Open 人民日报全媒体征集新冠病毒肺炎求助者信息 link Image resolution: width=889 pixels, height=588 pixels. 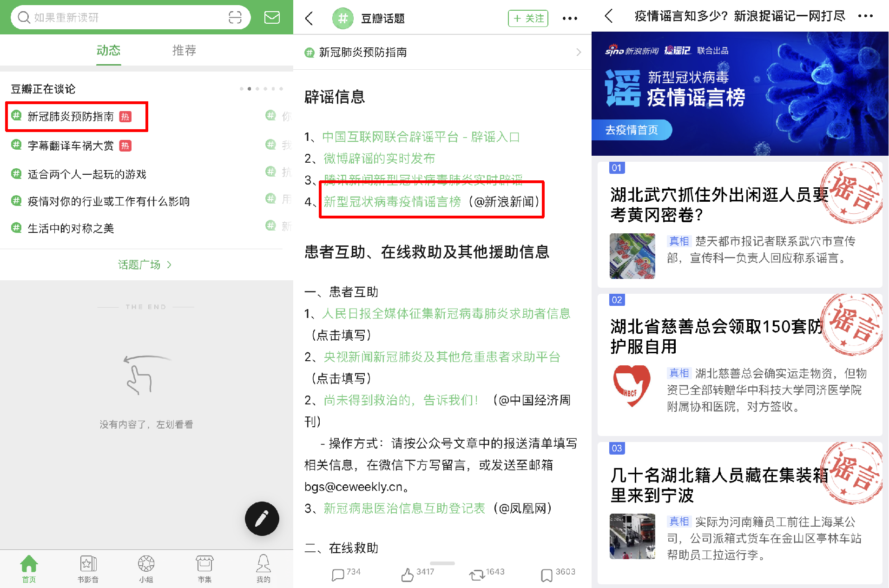446,314
